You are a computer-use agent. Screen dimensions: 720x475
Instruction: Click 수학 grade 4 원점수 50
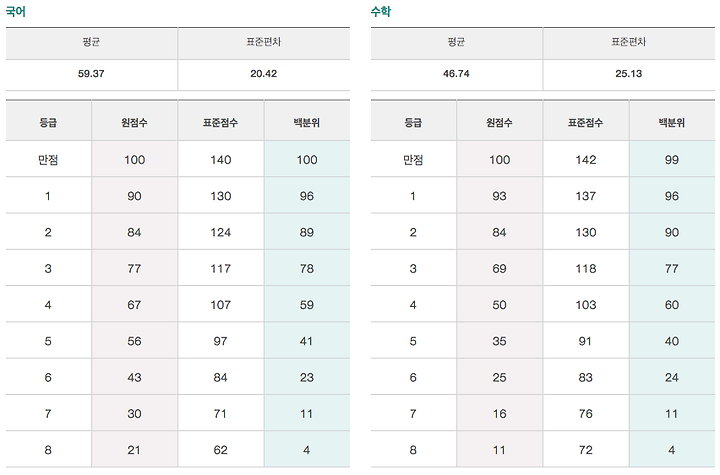click(x=499, y=305)
